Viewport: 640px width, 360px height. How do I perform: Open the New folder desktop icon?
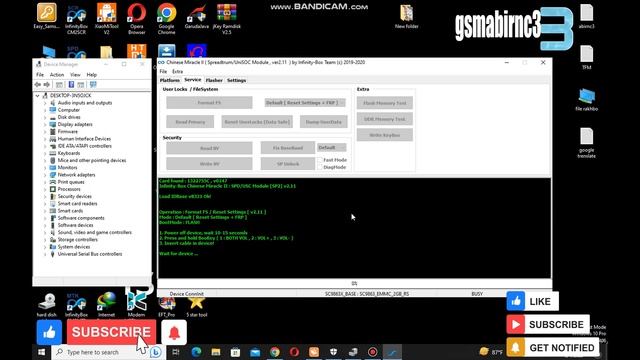[x=407, y=16]
